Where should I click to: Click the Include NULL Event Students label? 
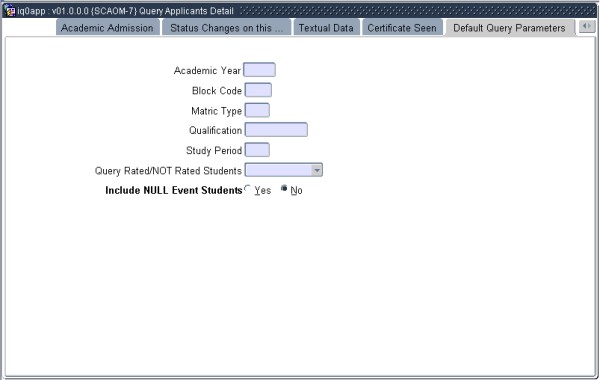(x=174, y=190)
